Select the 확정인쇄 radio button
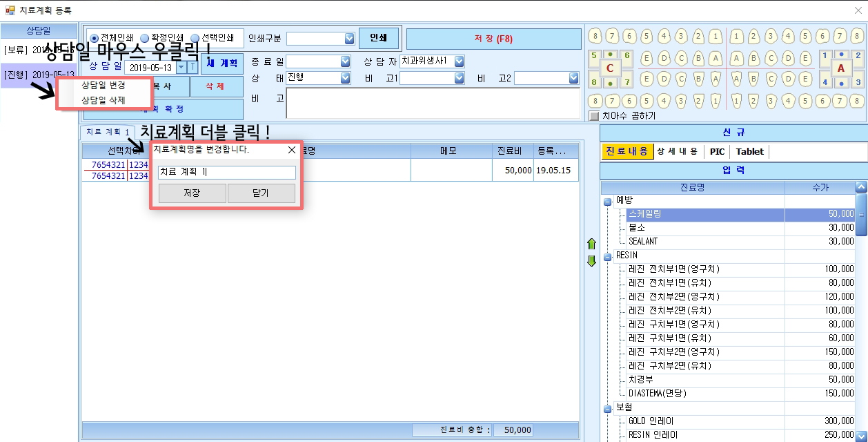Image resolution: width=868 pixels, height=442 pixels. point(145,38)
